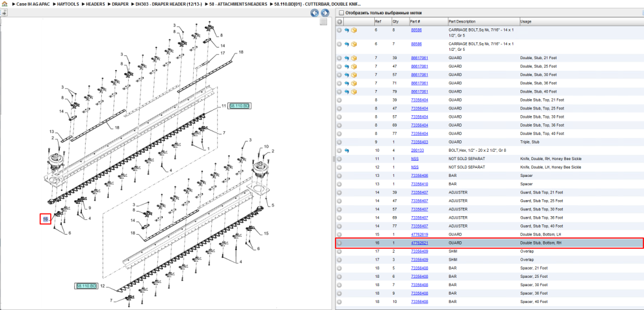Open part link 47762621
The image size is (644, 310).
pyautogui.click(x=419, y=243)
